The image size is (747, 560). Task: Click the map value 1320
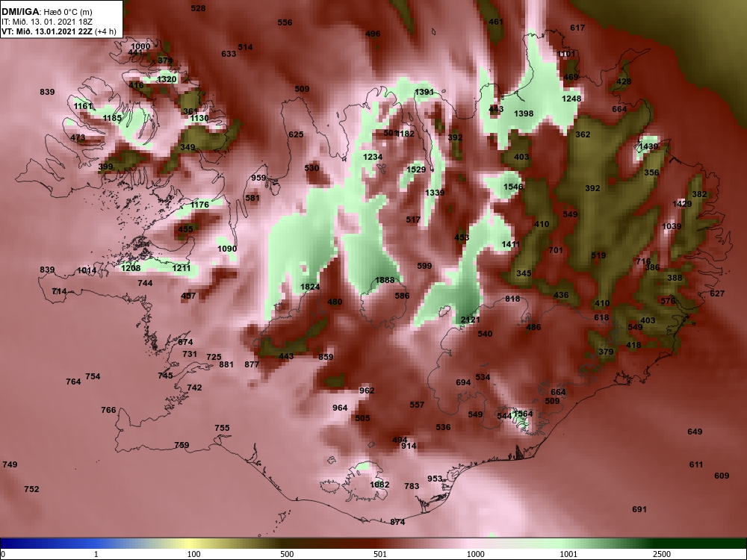pos(167,79)
